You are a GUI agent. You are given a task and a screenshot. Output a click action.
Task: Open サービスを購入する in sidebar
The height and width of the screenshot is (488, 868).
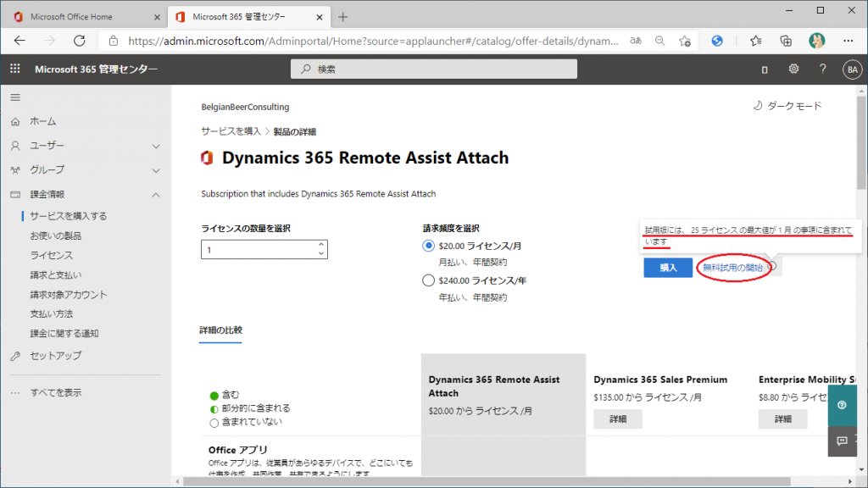coord(69,216)
